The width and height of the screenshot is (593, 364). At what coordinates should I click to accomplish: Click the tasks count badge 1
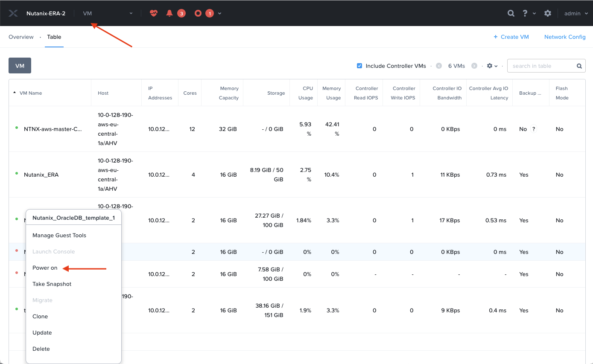click(x=210, y=14)
